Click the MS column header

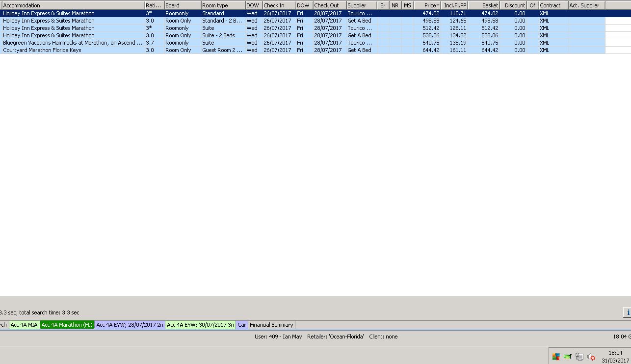[408, 5]
